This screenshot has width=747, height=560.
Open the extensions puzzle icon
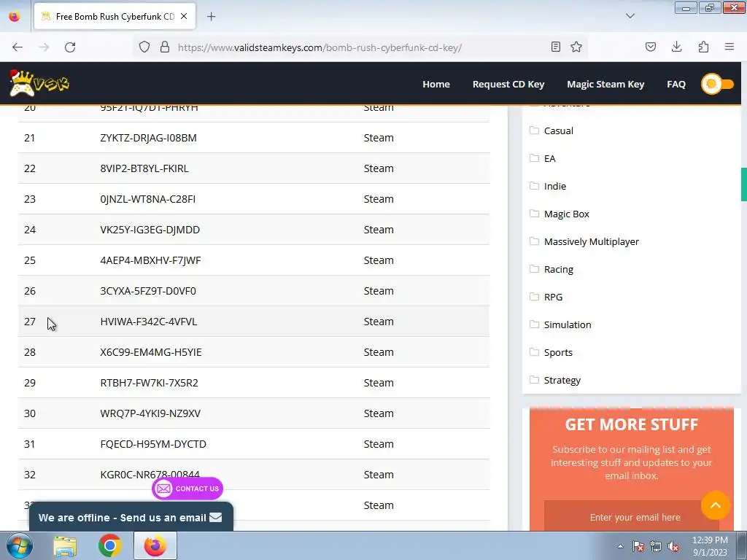coord(703,47)
